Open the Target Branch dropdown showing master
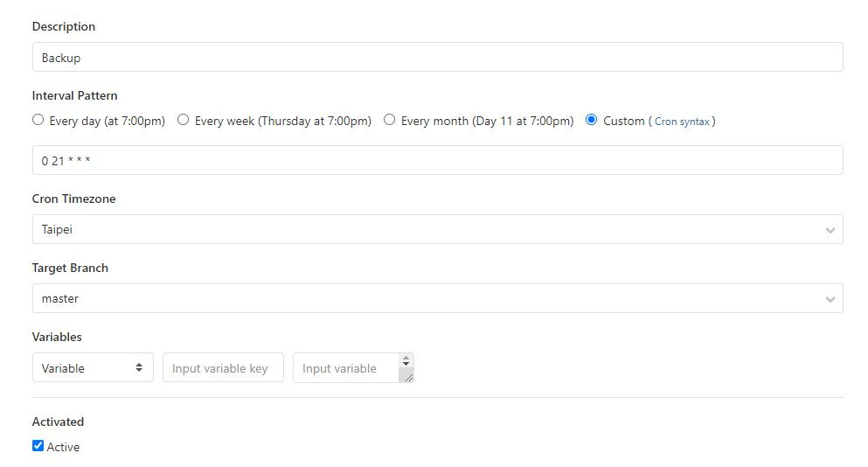868x467 pixels. coord(437,298)
